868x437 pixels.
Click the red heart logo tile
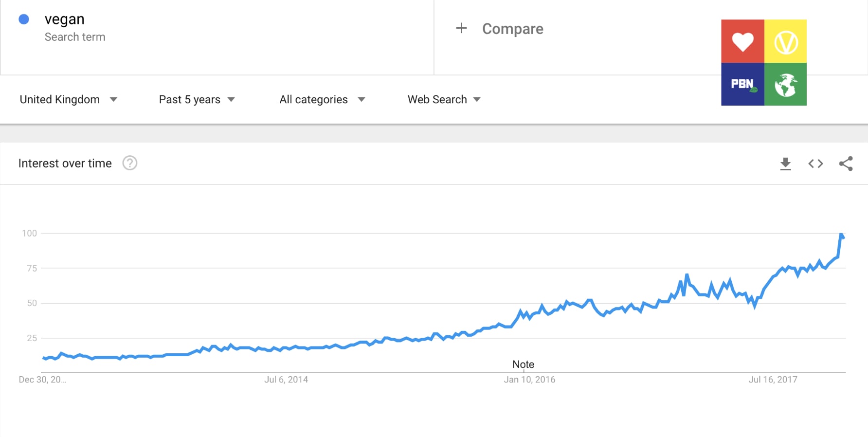pyautogui.click(x=742, y=41)
